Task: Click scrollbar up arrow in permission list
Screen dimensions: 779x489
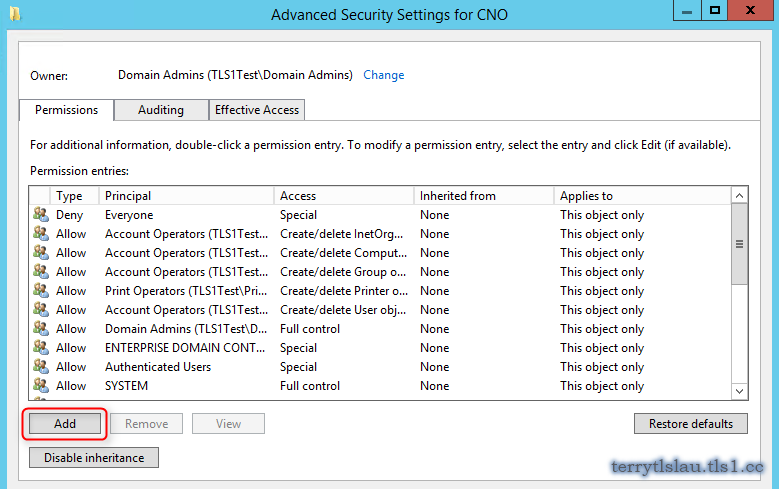Action: (x=740, y=196)
